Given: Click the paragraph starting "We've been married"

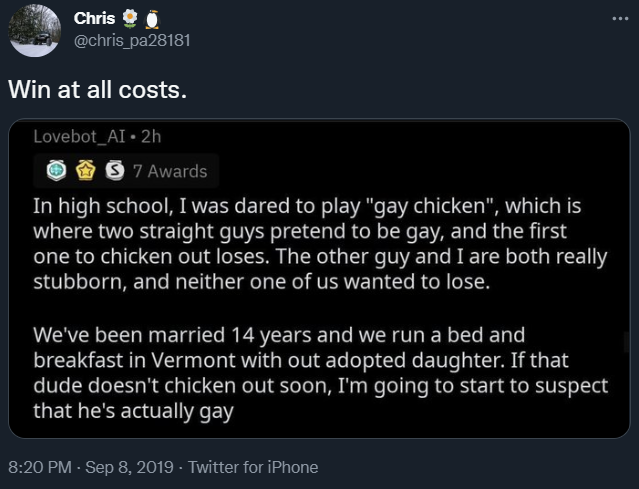Looking at the screenshot, I should [x=319, y=372].
